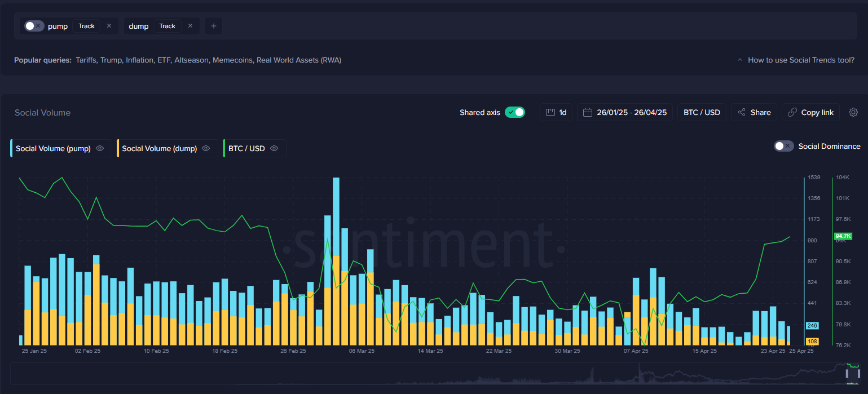Add a new query with the plus icon
Viewport: 868px width, 394px height.
pyautogui.click(x=213, y=26)
